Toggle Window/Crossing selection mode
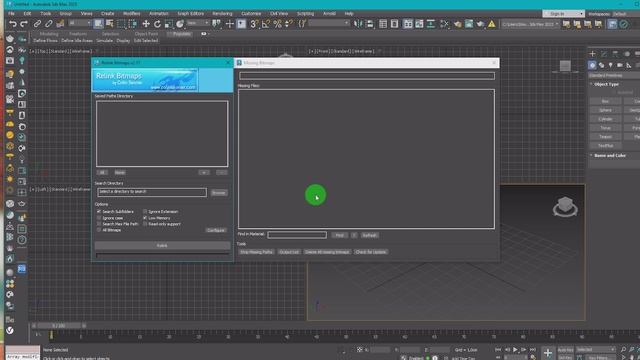This screenshot has height=360, width=640. click(x=133, y=24)
